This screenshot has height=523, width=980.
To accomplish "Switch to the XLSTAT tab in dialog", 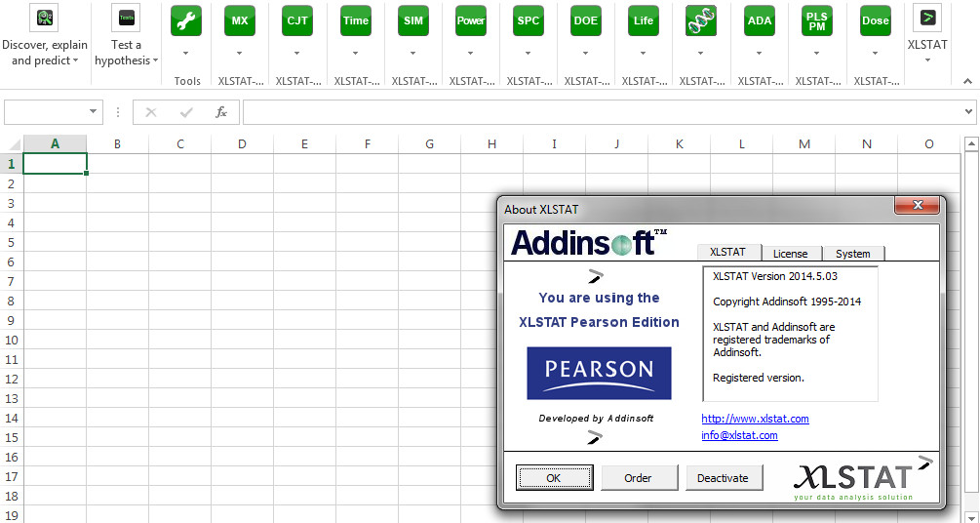I will [728, 252].
